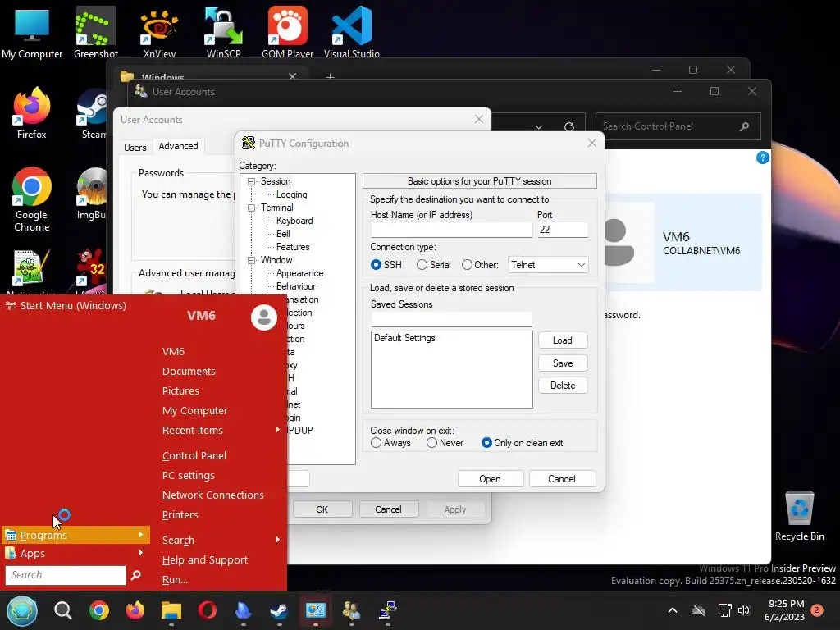Click the Control Panel help question icon
Viewport: 840px width, 630px height.
pyautogui.click(x=762, y=157)
